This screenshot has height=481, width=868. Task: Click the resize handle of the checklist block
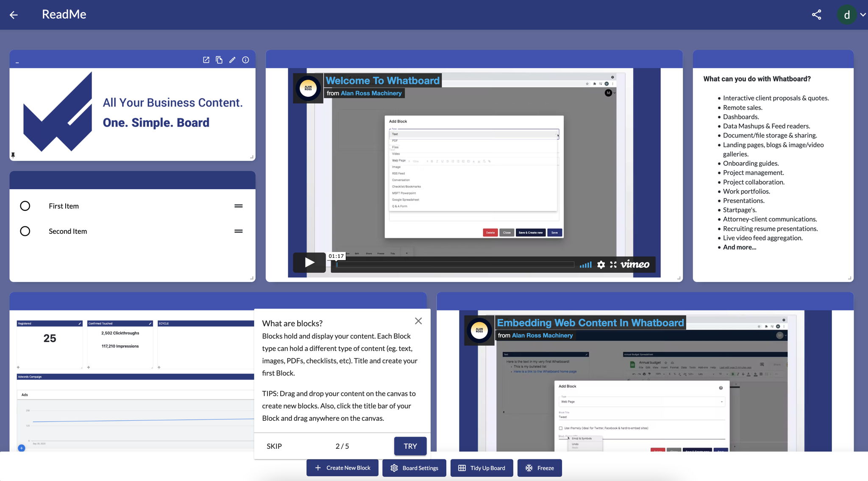[252, 278]
